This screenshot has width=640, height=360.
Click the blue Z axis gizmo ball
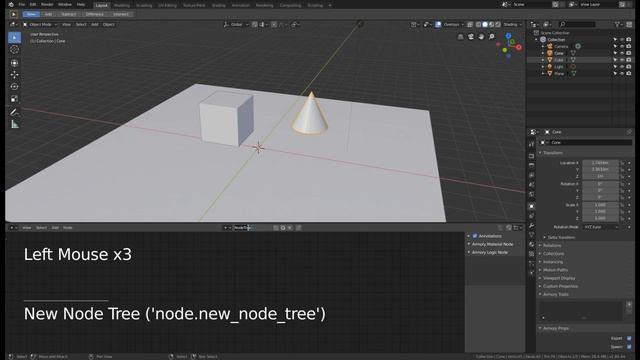tap(509, 36)
